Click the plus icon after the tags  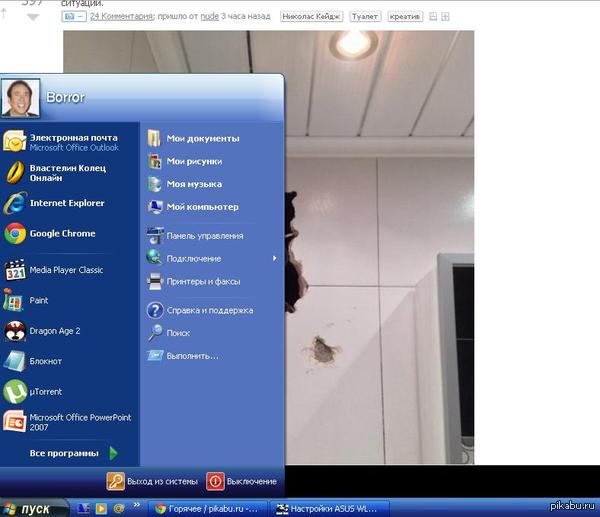coord(445,16)
